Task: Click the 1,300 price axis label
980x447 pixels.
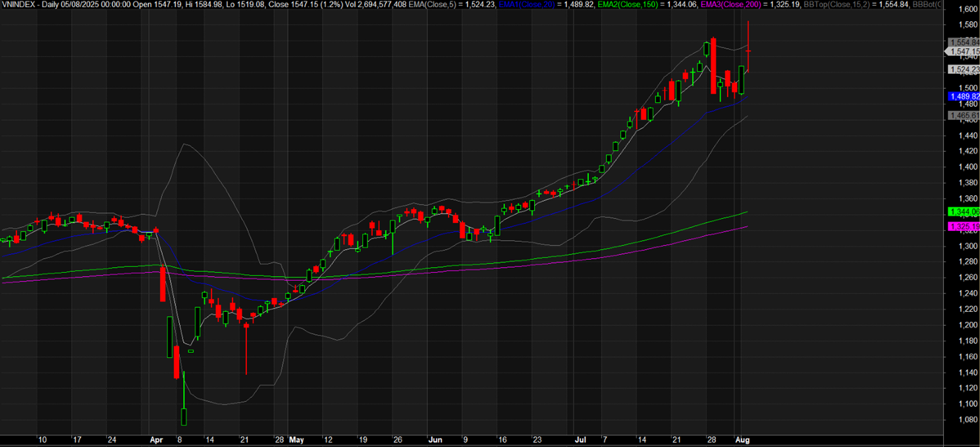Action: pyautogui.click(x=967, y=246)
